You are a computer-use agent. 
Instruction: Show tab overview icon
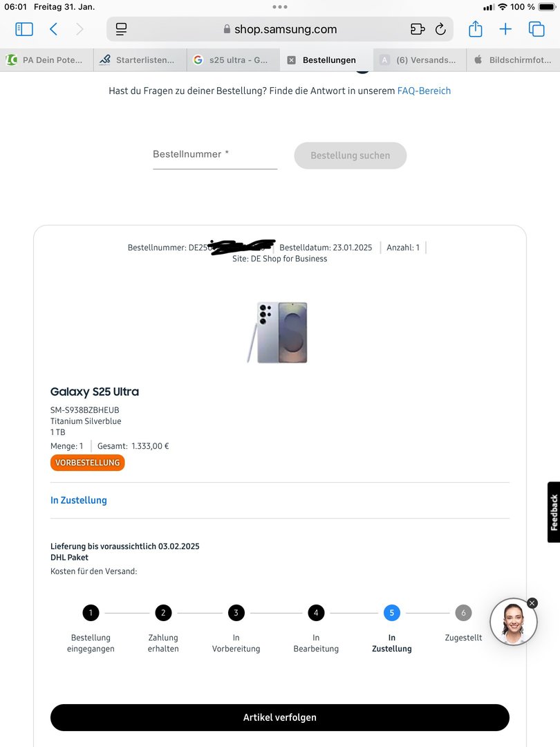[x=536, y=30]
